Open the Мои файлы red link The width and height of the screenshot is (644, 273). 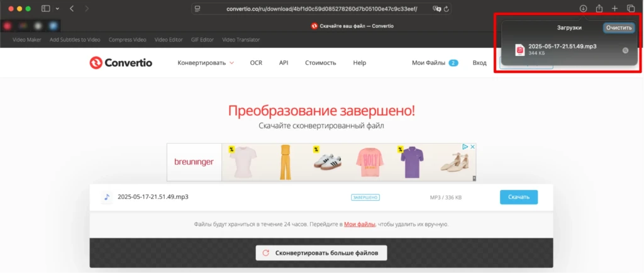(x=359, y=225)
